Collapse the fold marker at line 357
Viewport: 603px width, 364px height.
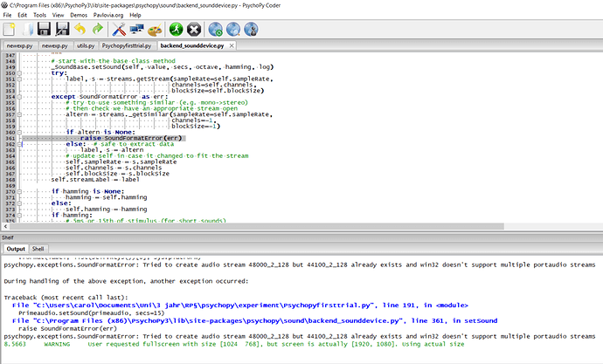(x=19, y=114)
